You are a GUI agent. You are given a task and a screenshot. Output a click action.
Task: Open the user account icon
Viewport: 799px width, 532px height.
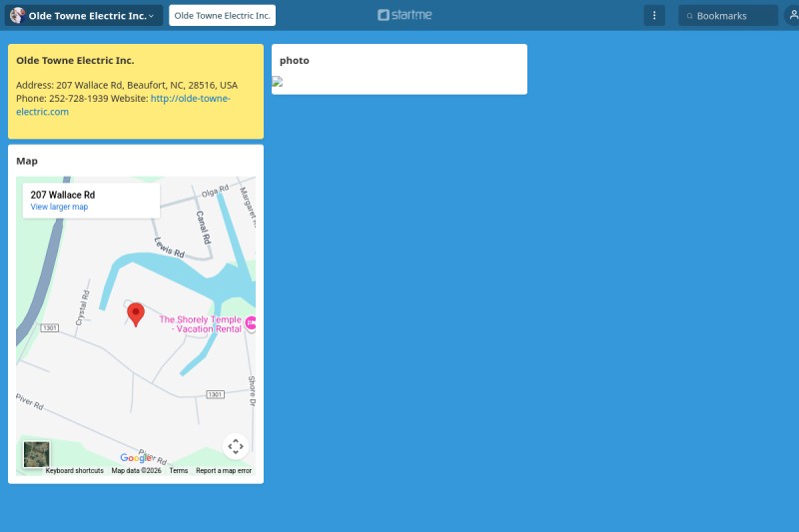click(793, 15)
